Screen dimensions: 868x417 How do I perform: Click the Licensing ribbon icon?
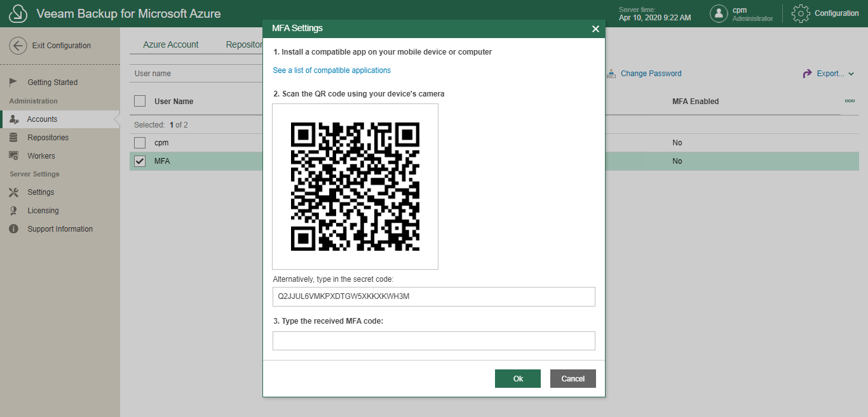(13, 211)
